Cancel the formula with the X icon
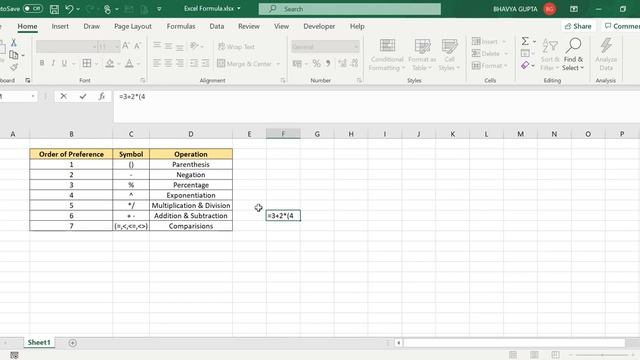This screenshot has height=360, width=640. [63, 96]
